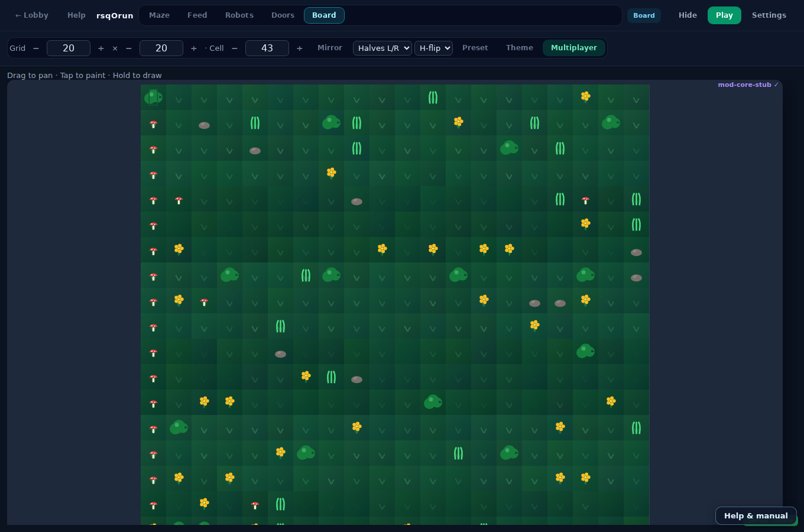Viewport: 804px width, 532px height.
Task: Open the Doors tab
Action: (x=283, y=15)
